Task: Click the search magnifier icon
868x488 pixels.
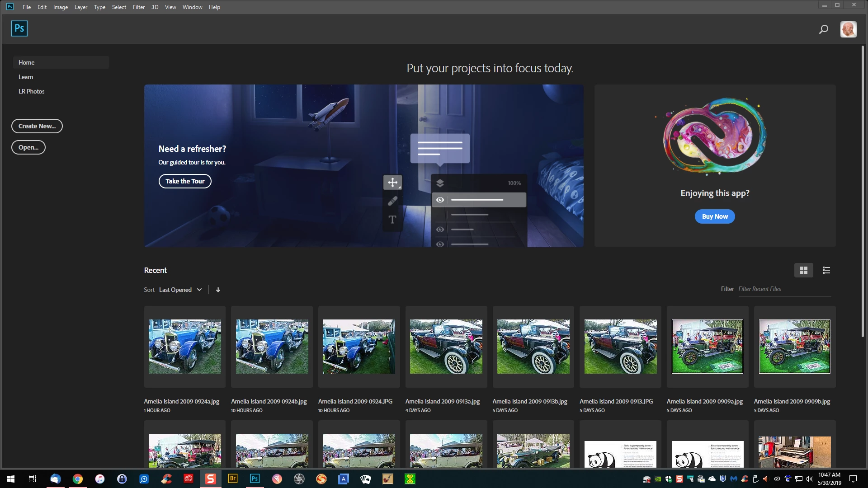Action: pyautogui.click(x=823, y=29)
